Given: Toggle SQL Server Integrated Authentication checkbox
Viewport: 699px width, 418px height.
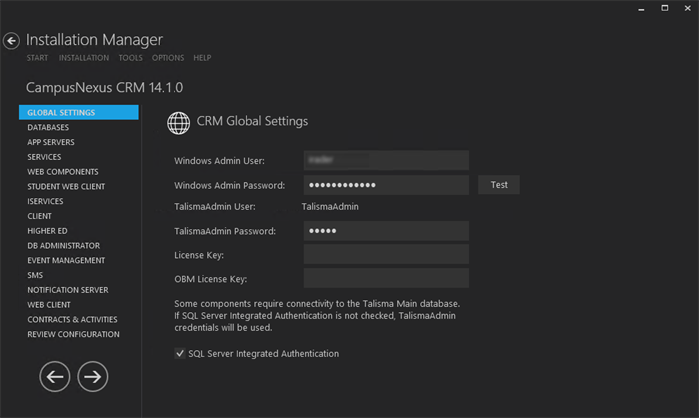Looking at the screenshot, I should [x=180, y=353].
